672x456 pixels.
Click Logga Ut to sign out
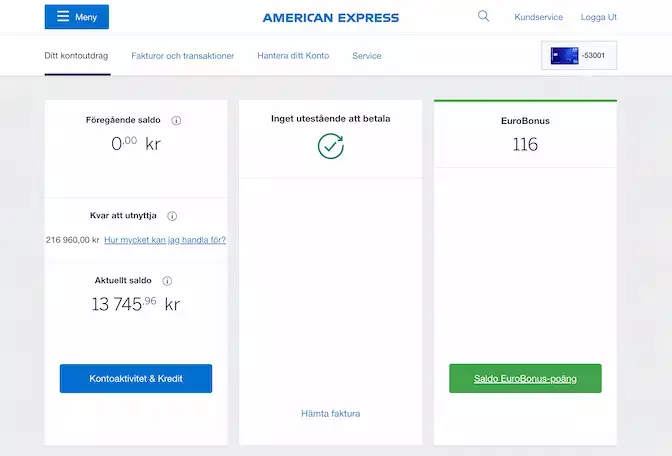click(x=599, y=18)
